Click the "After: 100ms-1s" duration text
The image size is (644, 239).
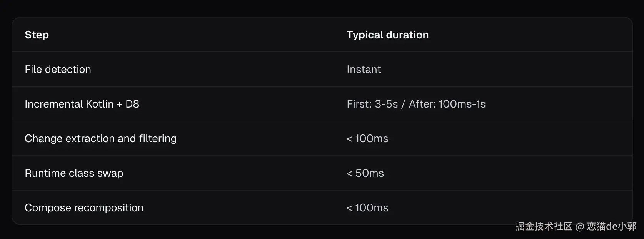[x=447, y=104]
